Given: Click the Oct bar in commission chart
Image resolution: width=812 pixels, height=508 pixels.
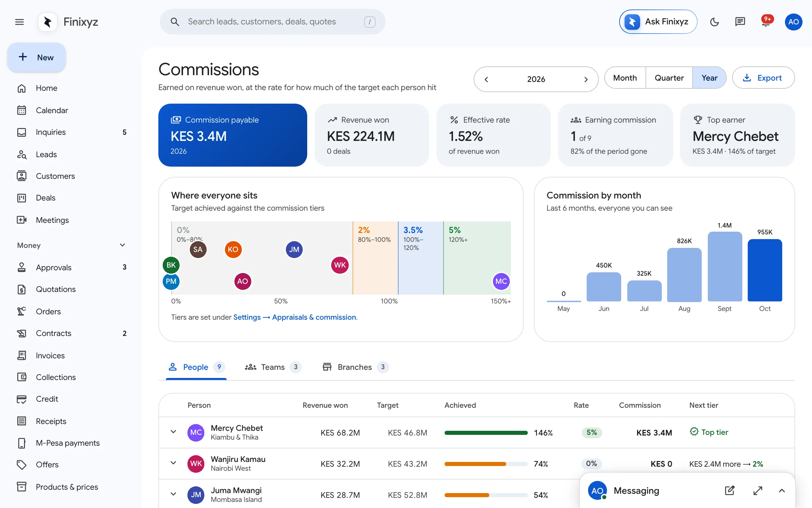Looking at the screenshot, I should [765, 270].
